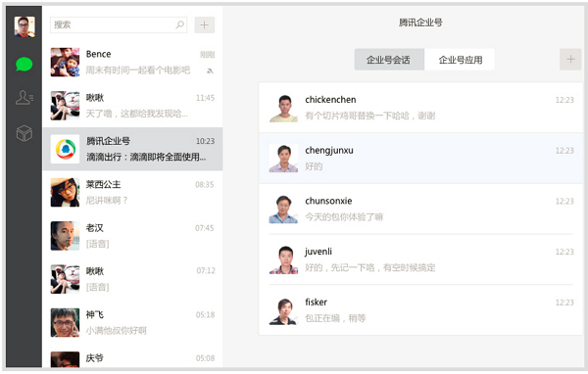
Task: Click message preview 周末有时间一起看个电影吧
Action: coord(138,70)
